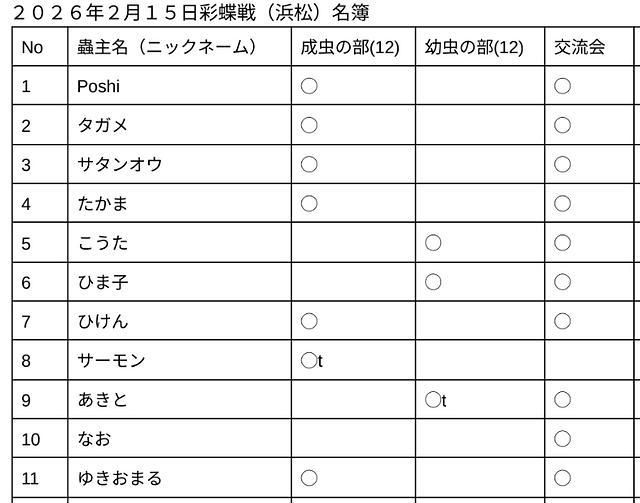
Task: Click the name cell Poshi
Action: pyautogui.click(x=180, y=85)
